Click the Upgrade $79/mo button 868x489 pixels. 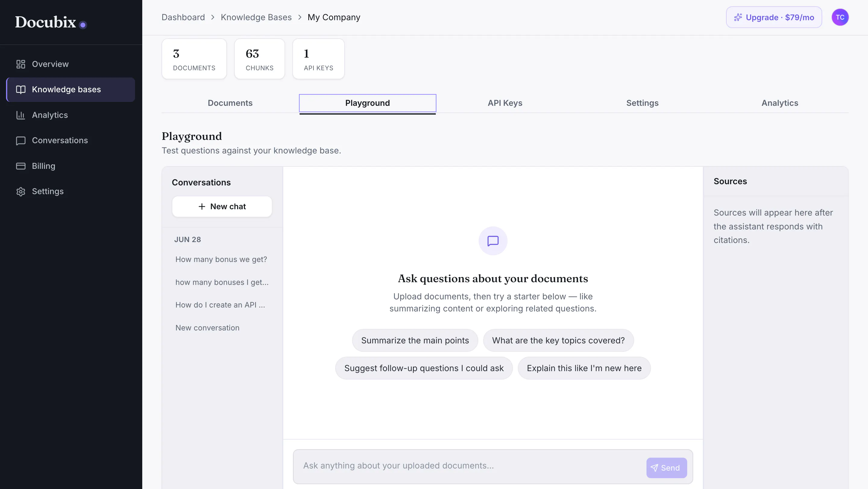point(774,17)
